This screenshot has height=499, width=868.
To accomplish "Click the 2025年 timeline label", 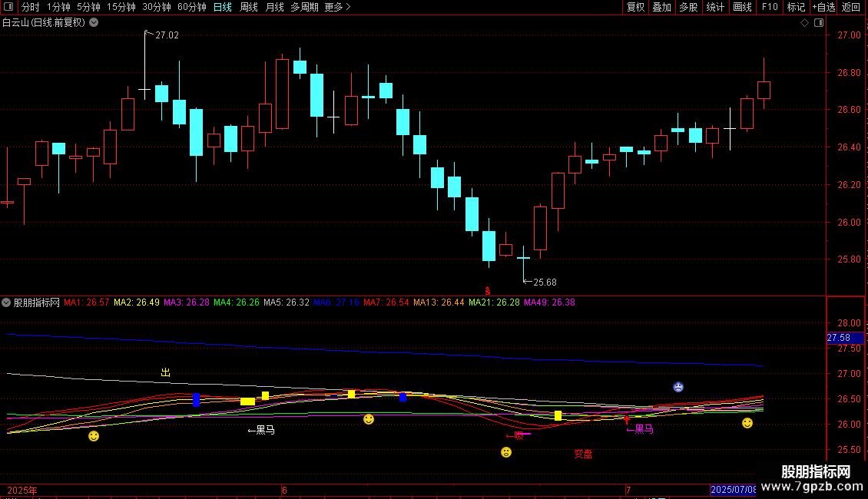I will click(22, 490).
